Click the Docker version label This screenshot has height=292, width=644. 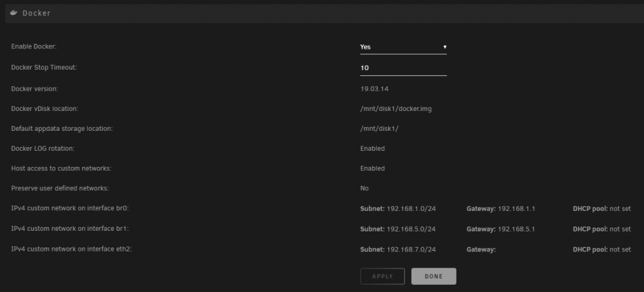pos(35,88)
